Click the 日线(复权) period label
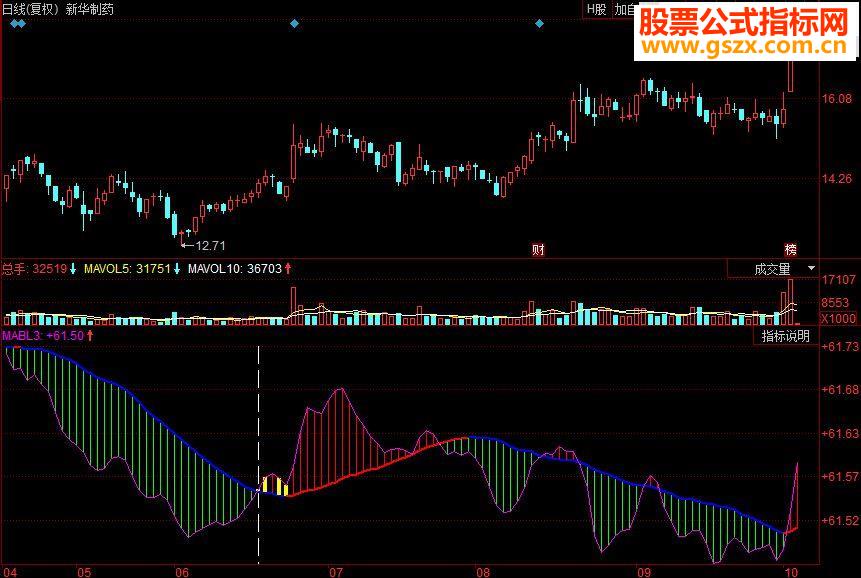Viewport: 861px width, 578px height. [x=31, y=9]
